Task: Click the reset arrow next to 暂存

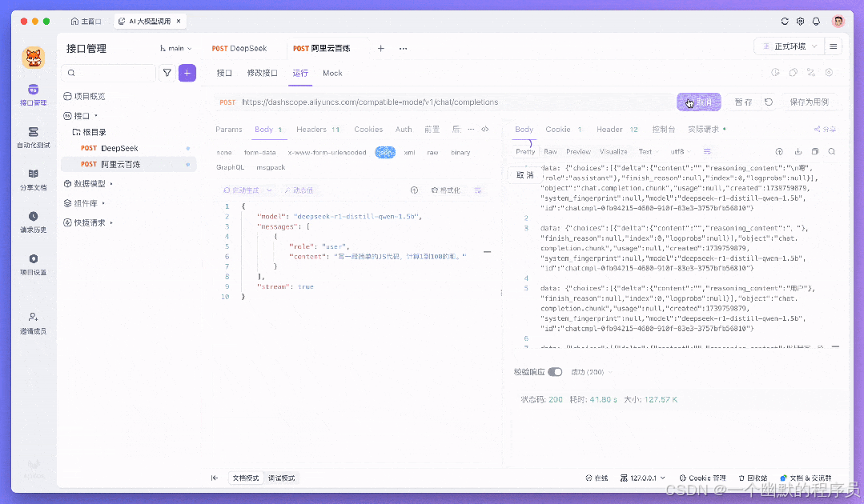Action: click(x=769, y=102)
